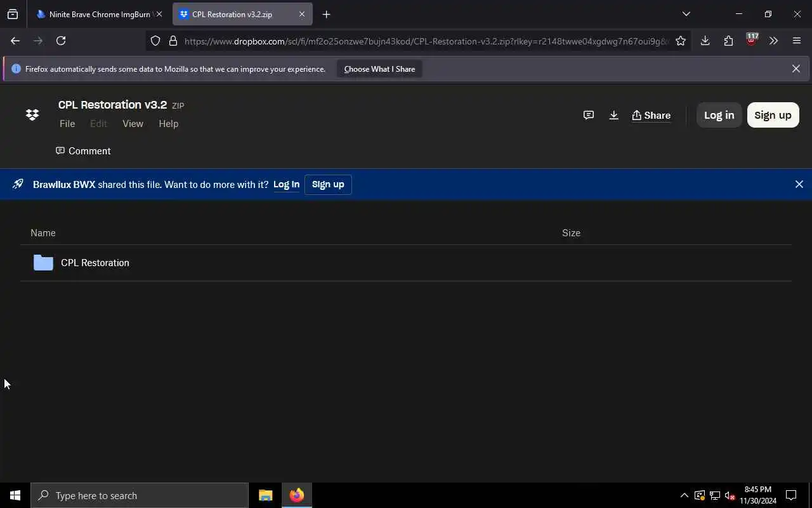This screenshot has width=812, height=508.
Task: Close the CPL Restoration v3.2.zip tab
Action: tap(302, 14)
